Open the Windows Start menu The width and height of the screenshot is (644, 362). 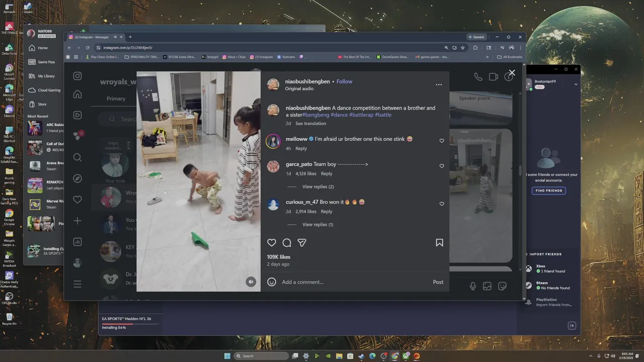[227, 356]
